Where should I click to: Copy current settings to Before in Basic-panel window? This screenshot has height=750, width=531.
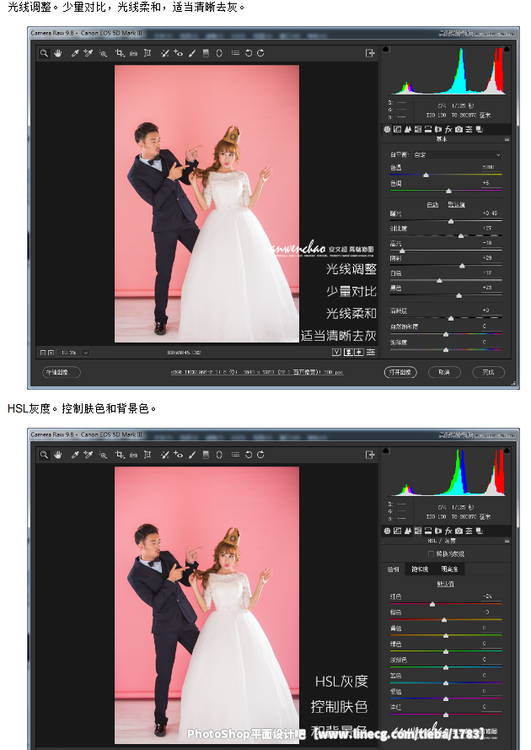pos(359,352)
